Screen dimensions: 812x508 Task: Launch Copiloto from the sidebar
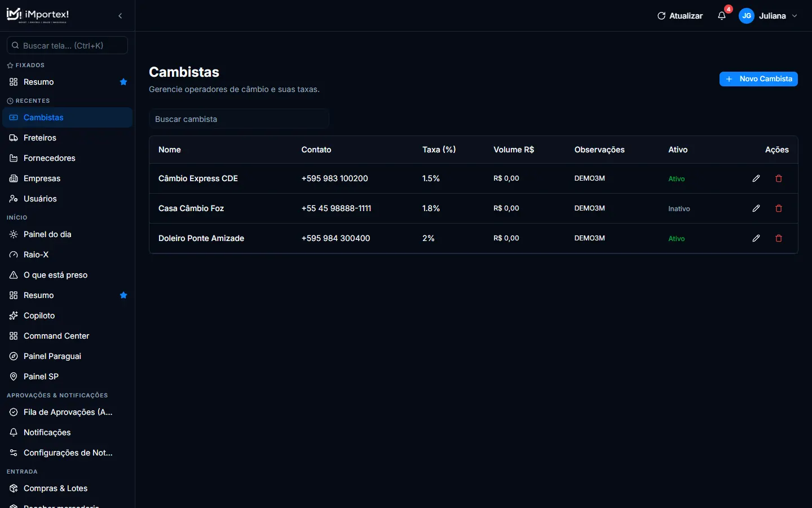coord(68,316)
